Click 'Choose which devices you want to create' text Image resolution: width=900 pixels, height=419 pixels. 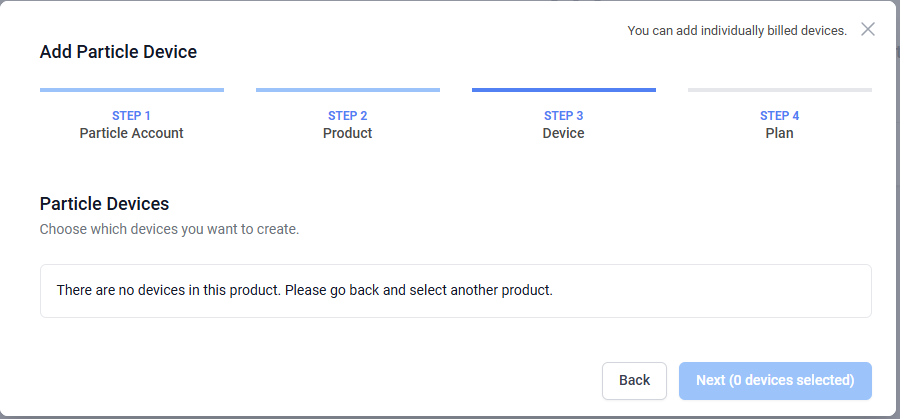(x=169, y=230)
